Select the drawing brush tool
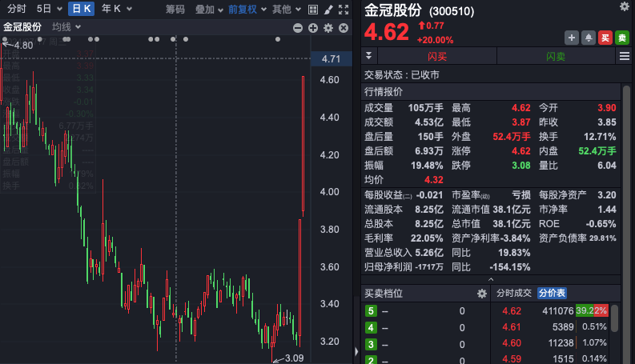The image size is (635, 364). coord(328,10)
